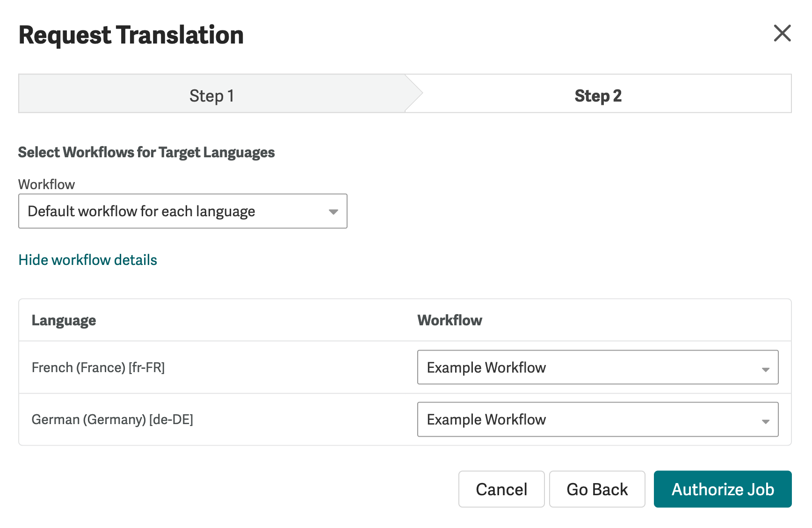This screenshot has height=528, width=812.
Task: Open workflow dropdown for French (France)
Action: 598,367
